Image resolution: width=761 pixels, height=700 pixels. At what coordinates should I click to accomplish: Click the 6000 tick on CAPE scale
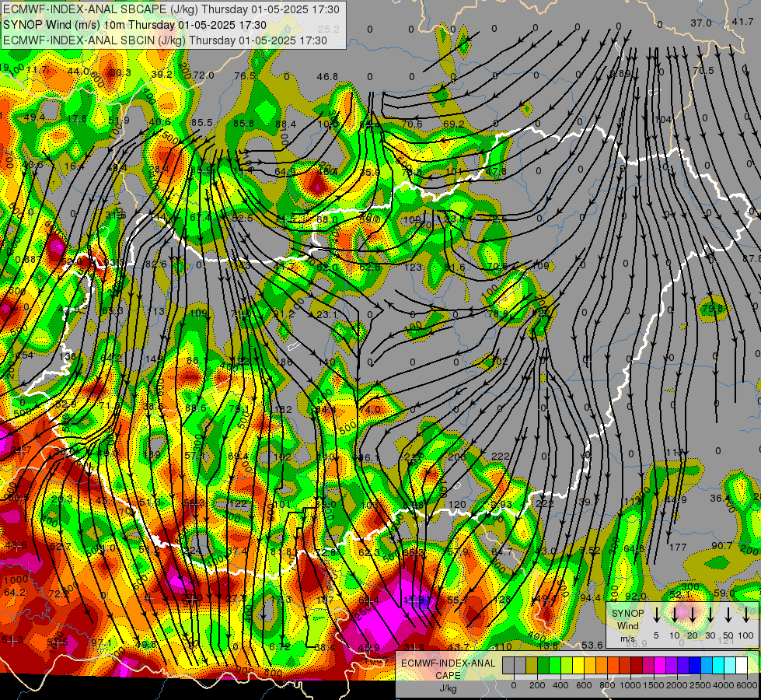click(x=747, y=685)
